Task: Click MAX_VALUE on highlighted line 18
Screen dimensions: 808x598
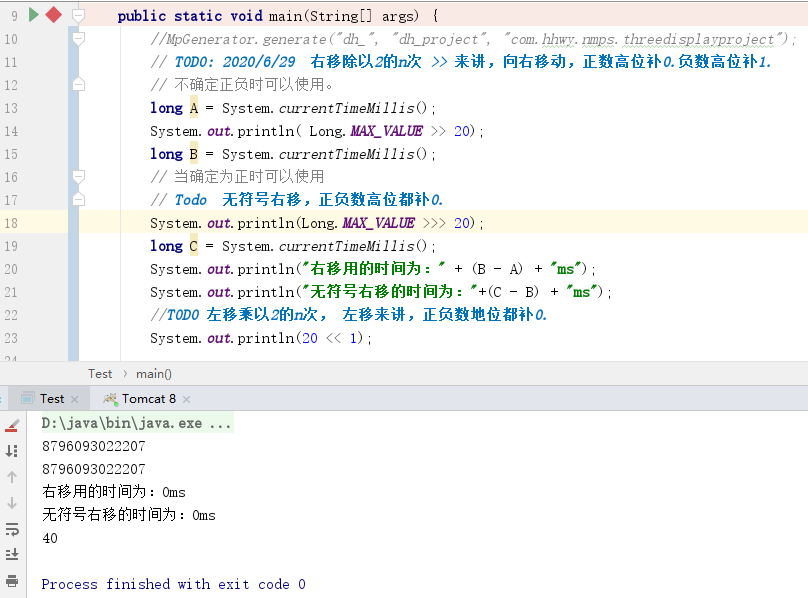Action: click(379, 223)
